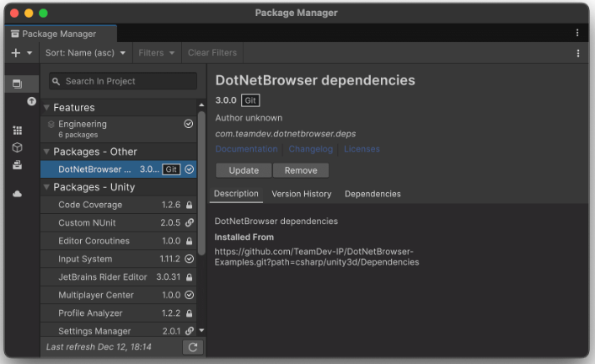
Task: Click com.teamdev.dotnetbrowser.deps package name
Action: coord(286,134)
